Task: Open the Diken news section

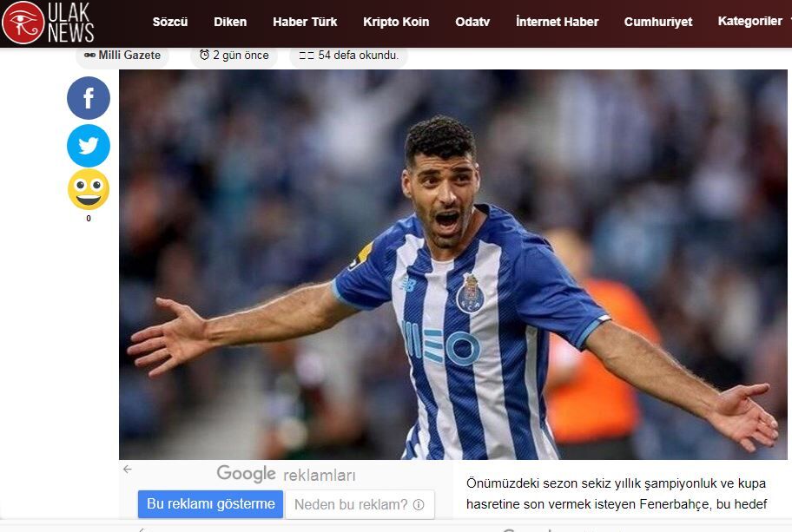Action: (x=230, y=22)
